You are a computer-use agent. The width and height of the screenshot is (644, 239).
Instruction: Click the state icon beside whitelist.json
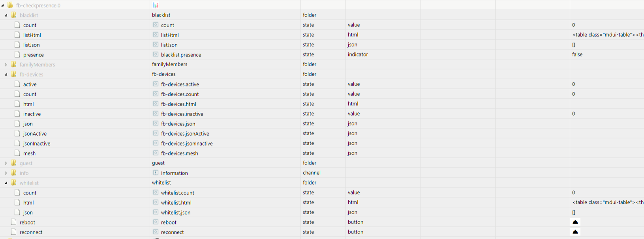click(x=156, y=212)
